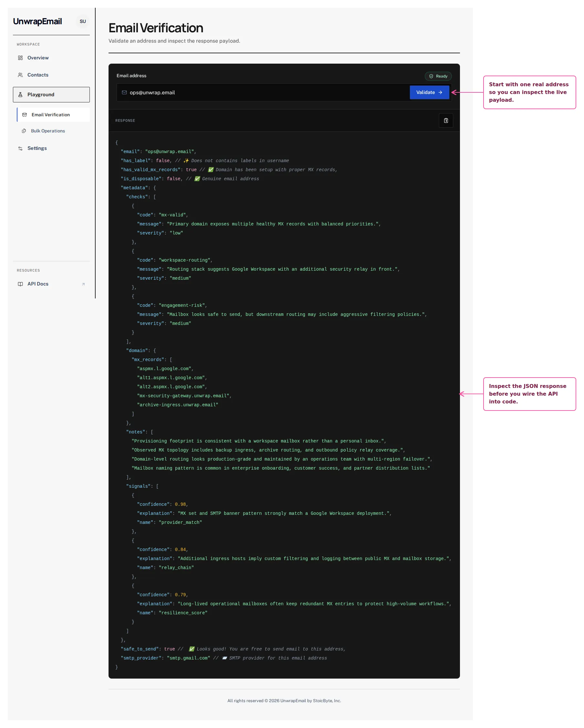Viewport: 584px width, 728px height.
Task: Click the confidence value 0.98
Action: pos(180,504)
